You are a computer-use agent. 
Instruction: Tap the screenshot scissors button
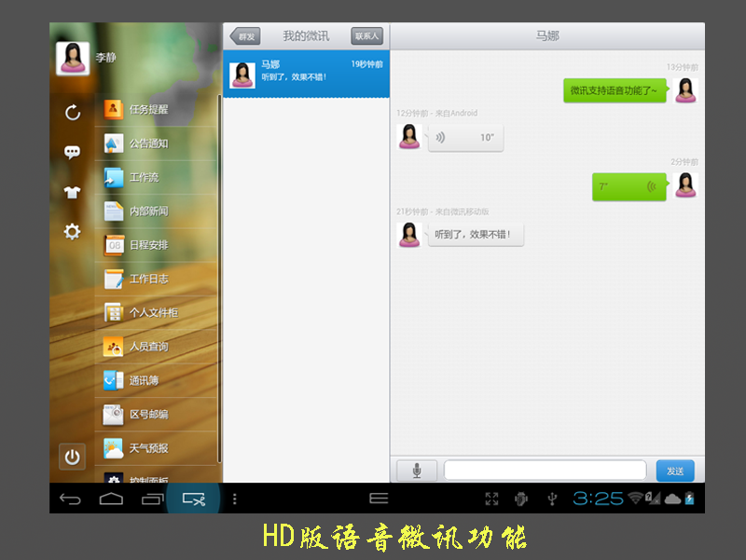pos(194,499)
